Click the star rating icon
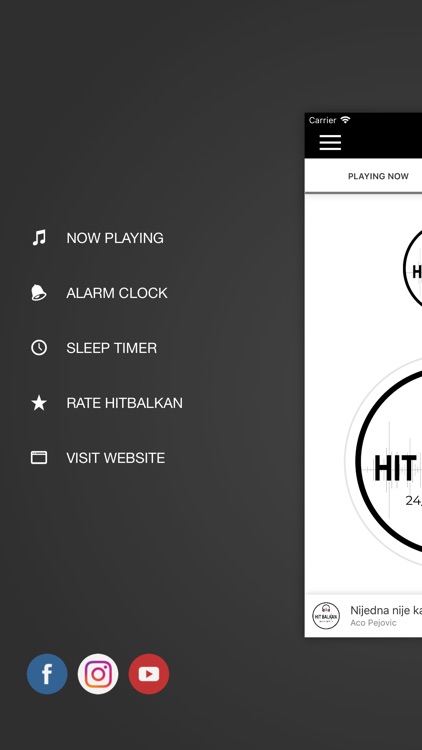 [39, 403]
